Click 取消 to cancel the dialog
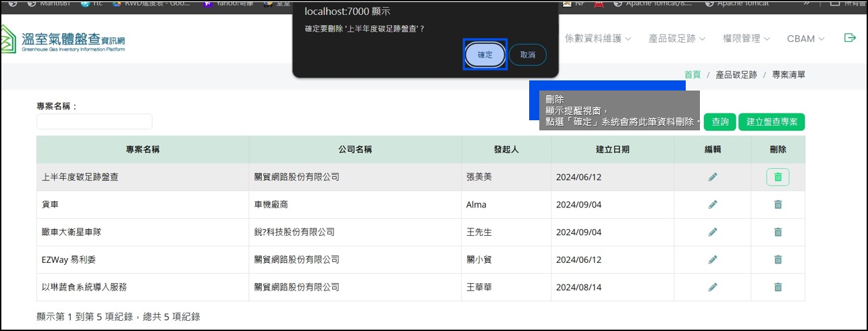 click(527, 55)
